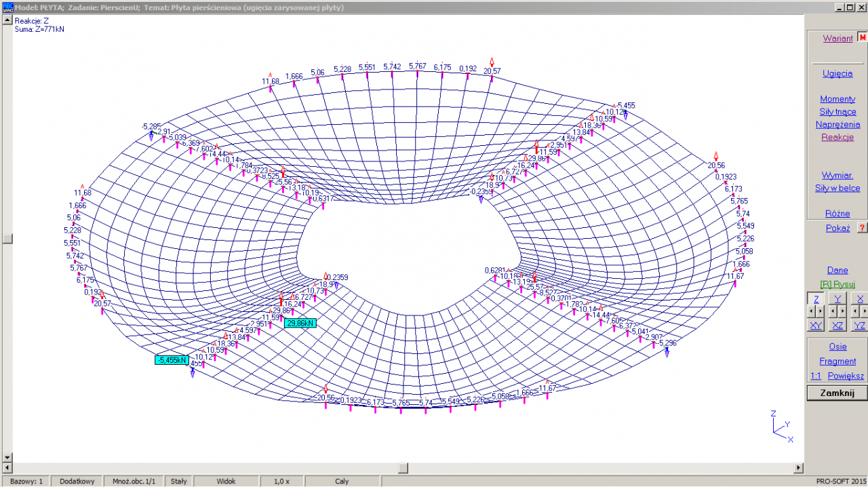Click right arrow under Z axis button
The height and width of the screenshot is (487, 868).
pyautogui.click(x=821, y=311)
